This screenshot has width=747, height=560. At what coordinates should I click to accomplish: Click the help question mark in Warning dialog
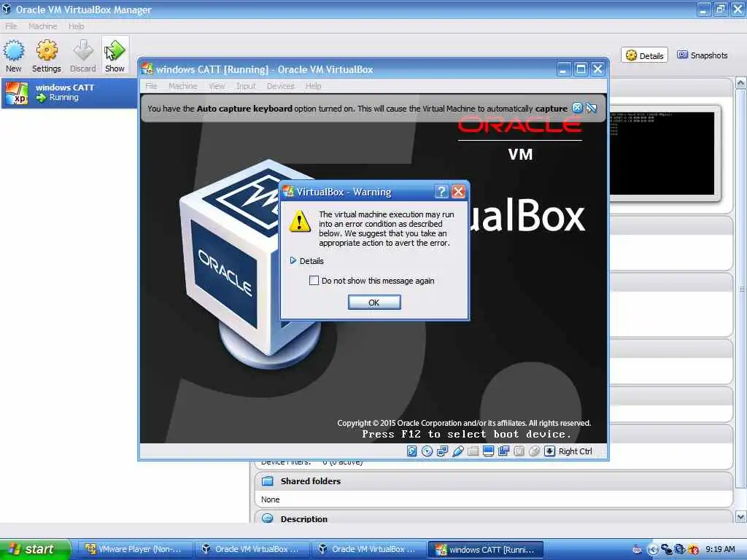tap(441, 192)
